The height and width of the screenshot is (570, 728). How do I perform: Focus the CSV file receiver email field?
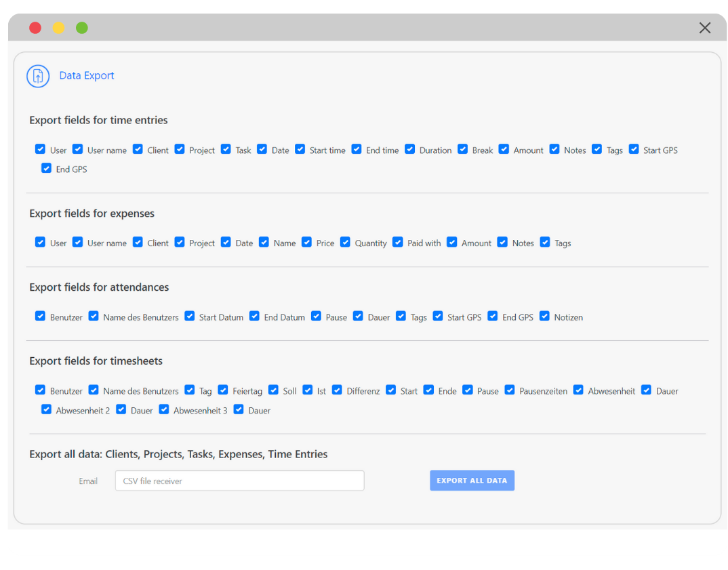pos(239,481)
